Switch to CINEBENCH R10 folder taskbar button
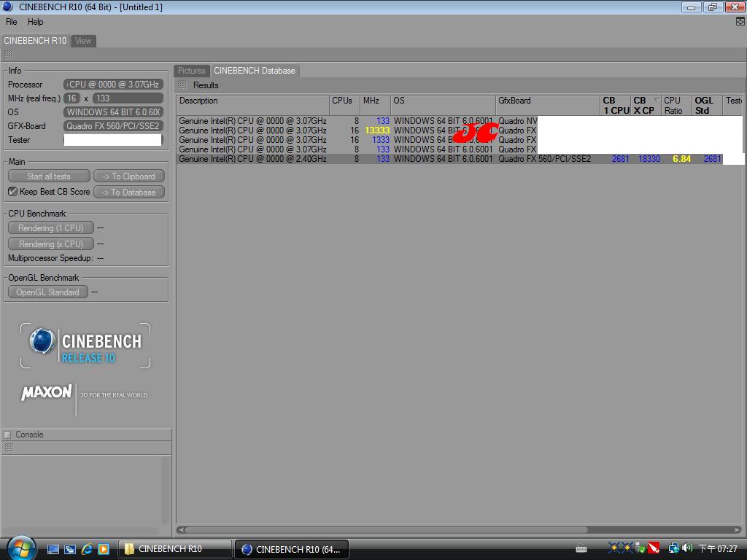The width and height of the screenshot is (747, 560). click(174, 549)
